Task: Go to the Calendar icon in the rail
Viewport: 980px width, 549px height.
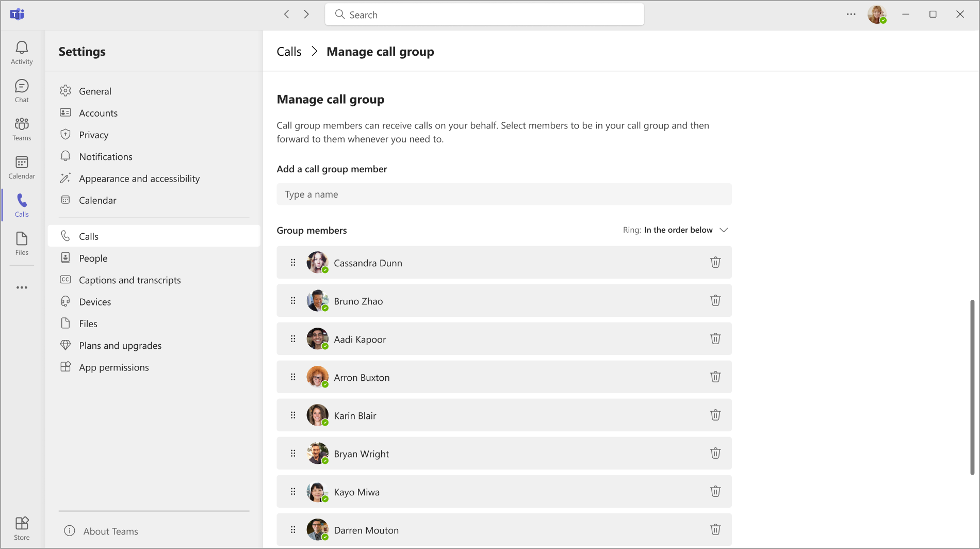Action: click(22, 166)
